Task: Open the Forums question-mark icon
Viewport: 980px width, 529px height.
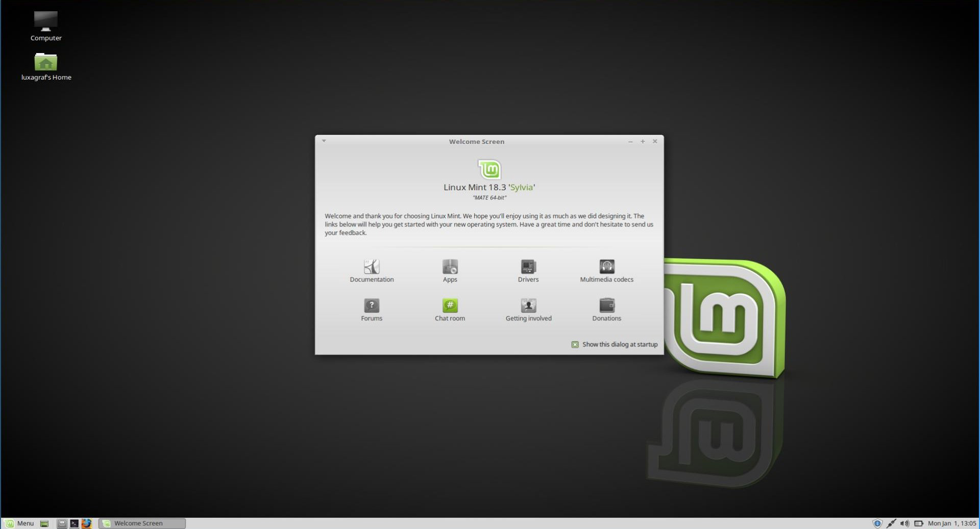Action: click(x=372, y=306)
